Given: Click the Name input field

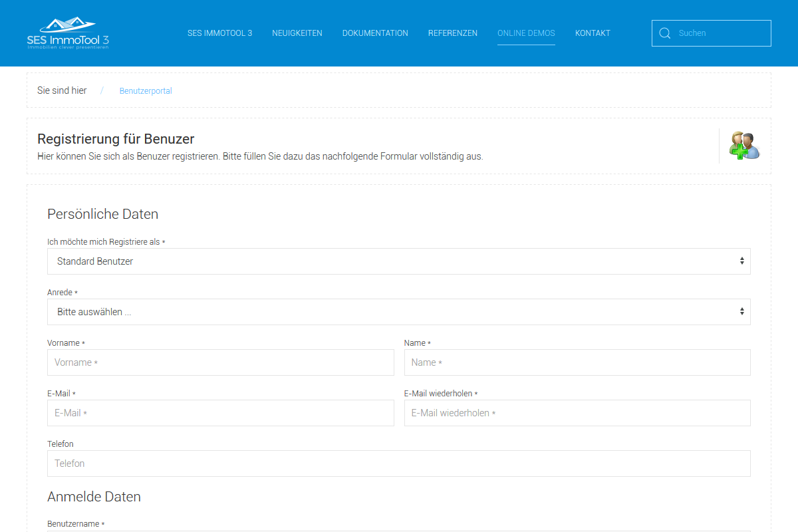Looking at the screenshot, I should pyautogui.click(x=577, y=362).
